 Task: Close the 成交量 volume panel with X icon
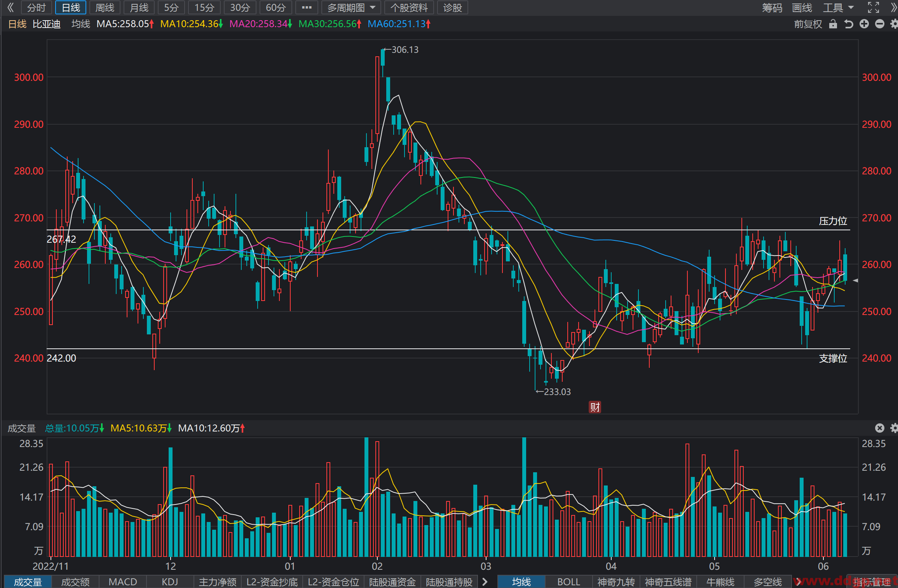pos(880,428)
